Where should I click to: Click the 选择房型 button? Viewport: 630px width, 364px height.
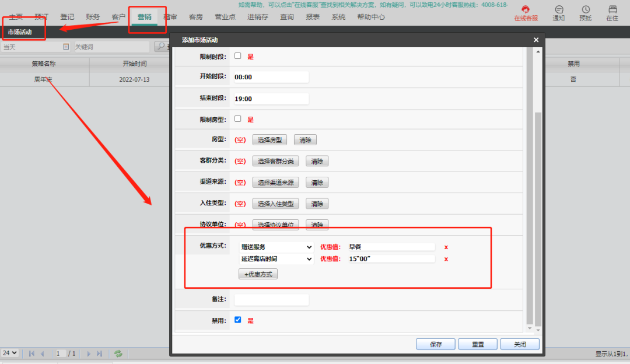269,140
